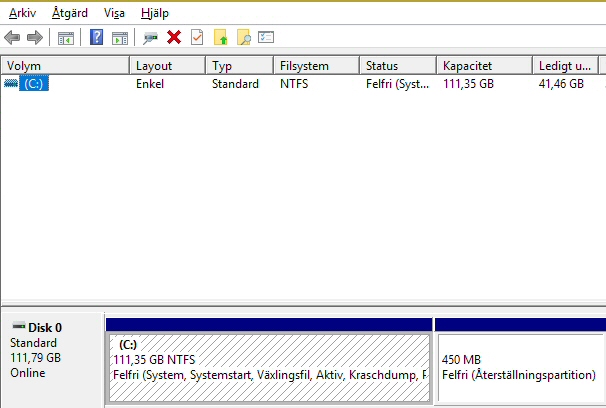Screen dimensions: 606x408
Task: Select the volume icon beside (C:)
Action: click(x=11, y=83)
